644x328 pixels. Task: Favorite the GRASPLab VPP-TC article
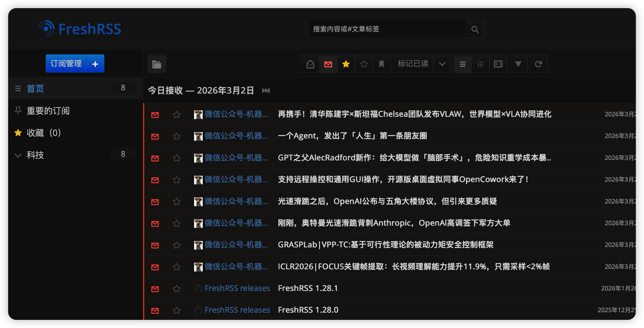(x=177, y=245)
